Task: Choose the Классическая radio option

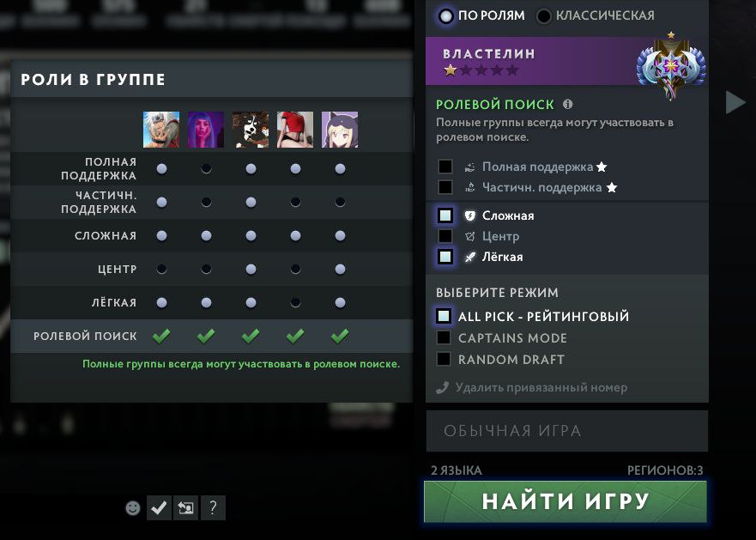Action: pyautogui.click(x=544, y=16)
